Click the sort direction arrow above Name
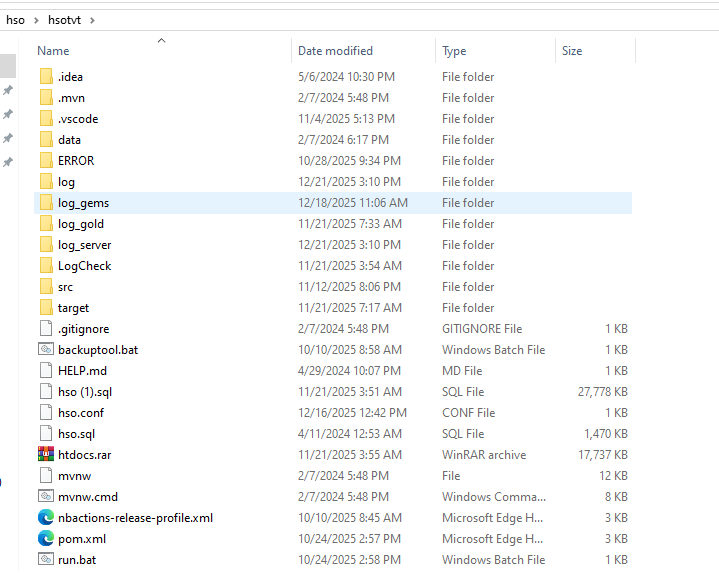The image size is (719, 588). coord(161,41)
